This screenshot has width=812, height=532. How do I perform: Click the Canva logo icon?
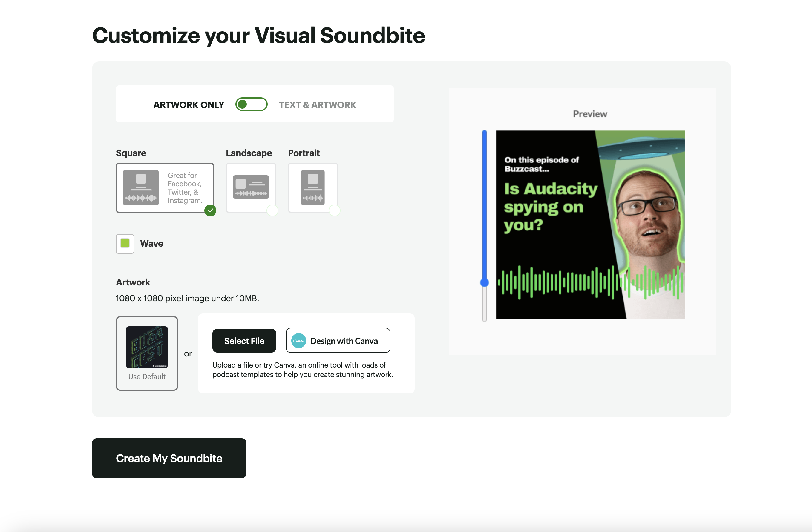click(298, 341)
